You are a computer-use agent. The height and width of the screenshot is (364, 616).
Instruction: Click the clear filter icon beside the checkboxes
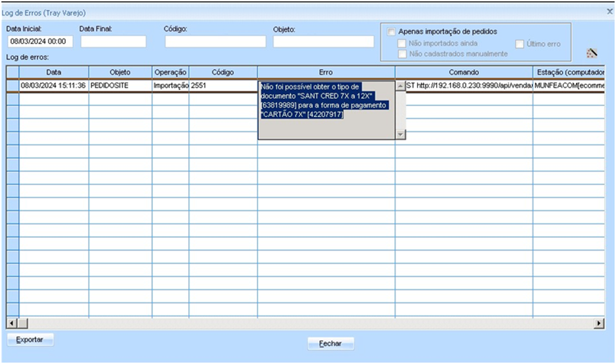[592, 53]
